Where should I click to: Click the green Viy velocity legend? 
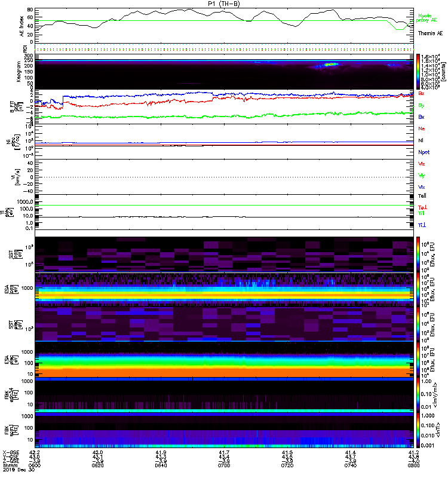coord(422,176)
